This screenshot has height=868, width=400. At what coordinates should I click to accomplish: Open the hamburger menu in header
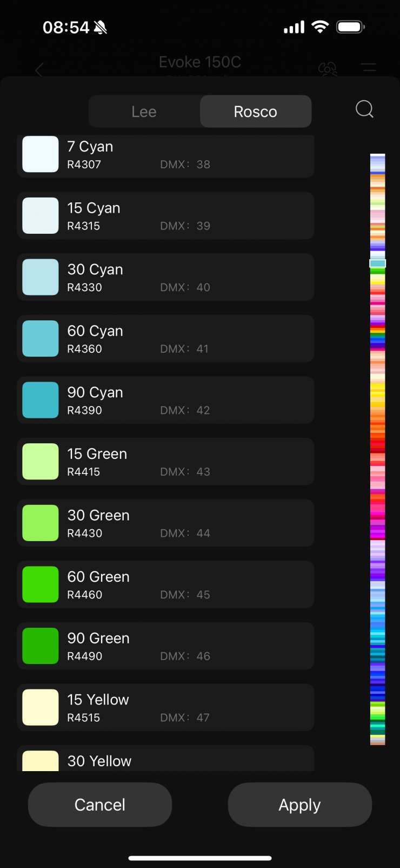[x=369, y=68]
